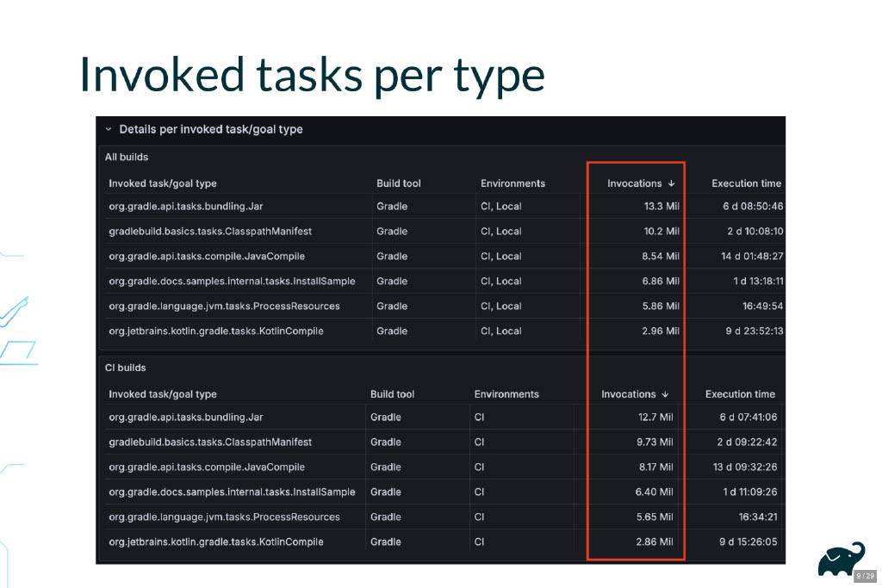This screenshot has width=882, height=588.
Task: Click the sort arrow beside Invocations in All builds
Action: pyautogui.click(x=671, y=183)
